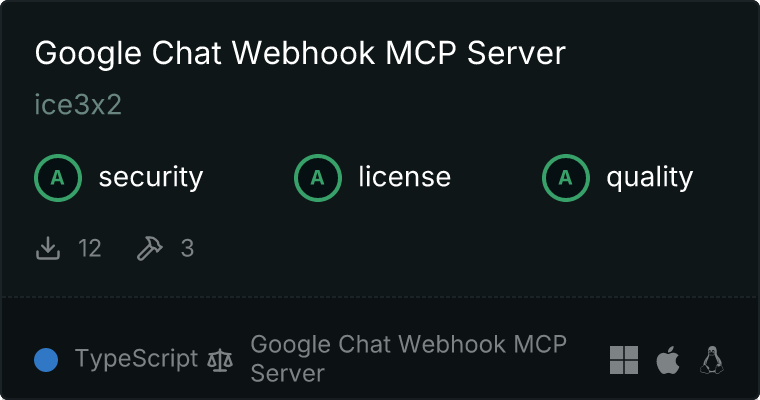760x400 pixels.
Task: Open the Google Chat Webhook MCP Server title
Action: (x=300, y=53)
